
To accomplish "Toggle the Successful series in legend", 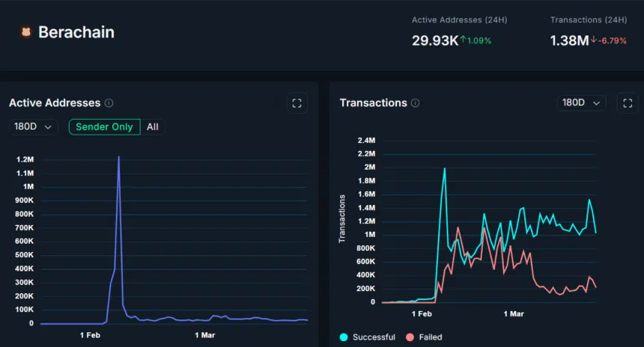I will (368, 337).
